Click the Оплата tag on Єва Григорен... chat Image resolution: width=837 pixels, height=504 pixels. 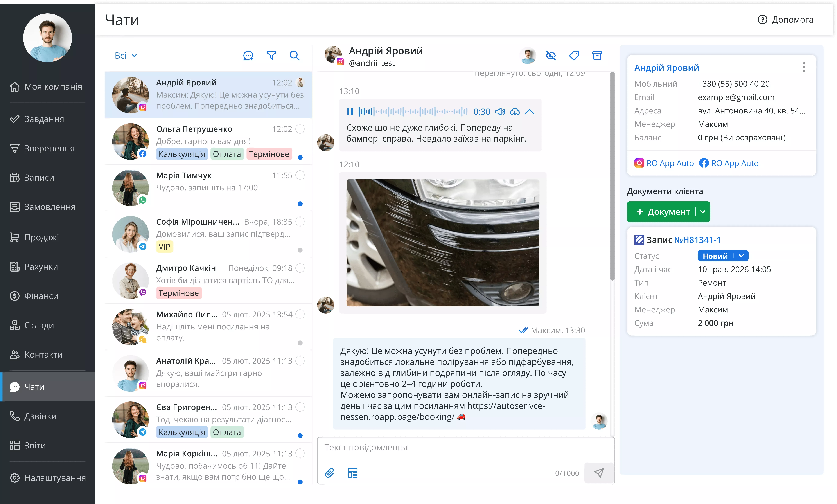227,432
